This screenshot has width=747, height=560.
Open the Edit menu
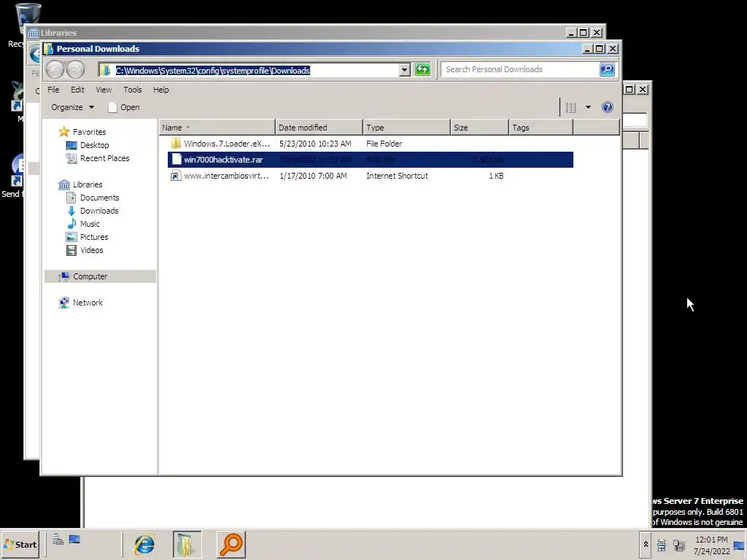click(x=77, y=90)
